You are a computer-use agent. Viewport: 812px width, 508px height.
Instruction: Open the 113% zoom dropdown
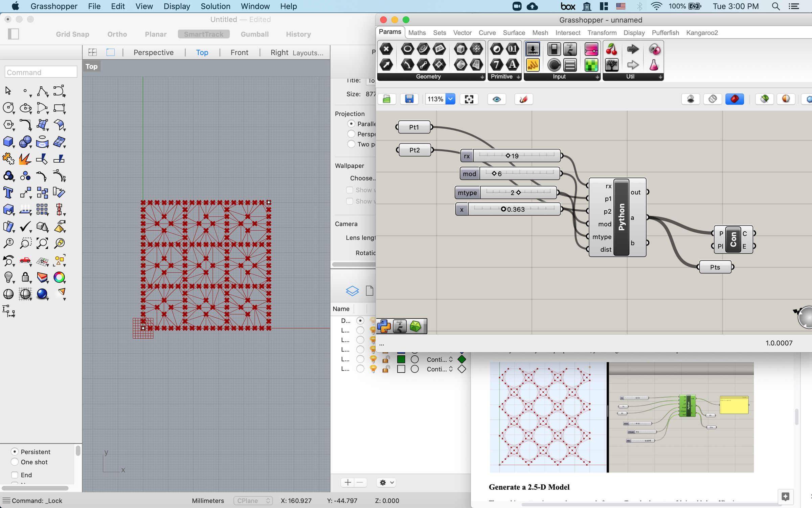pyautogui.click(x=450, y=99)
